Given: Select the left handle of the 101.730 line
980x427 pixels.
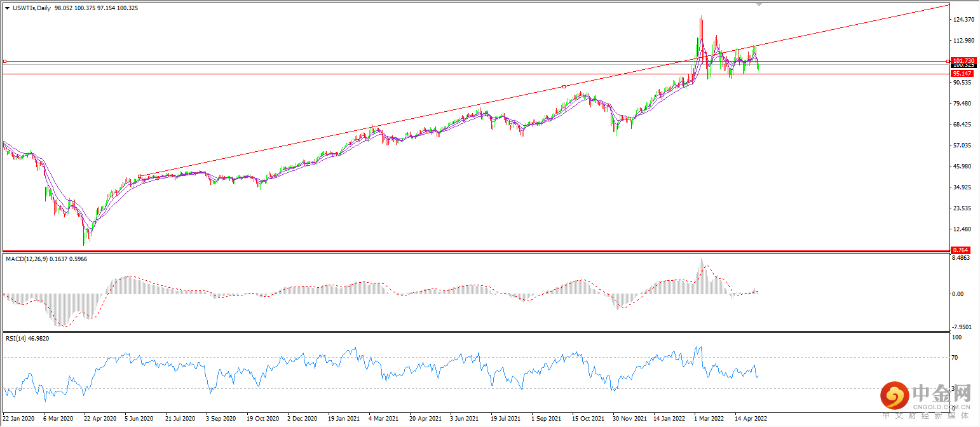Looking at the screenshot, I should 4,62.
